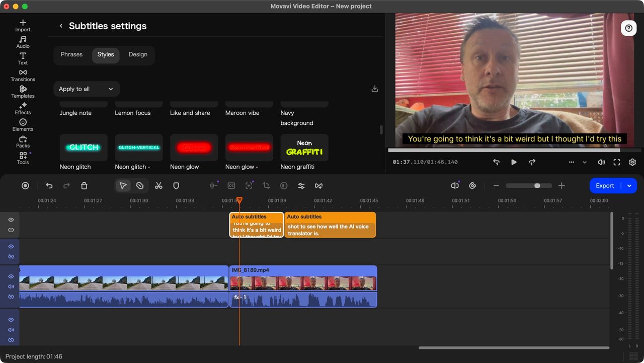The image size is (644, 363).
Task: Open the Tools panel
Action: 23,159
